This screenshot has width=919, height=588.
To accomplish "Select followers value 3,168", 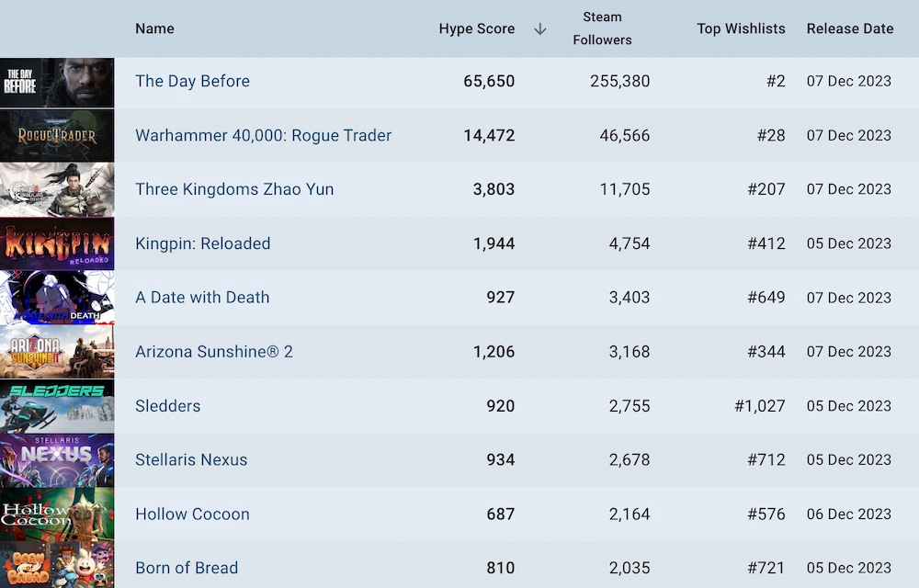I will click(x=629, y=351).
